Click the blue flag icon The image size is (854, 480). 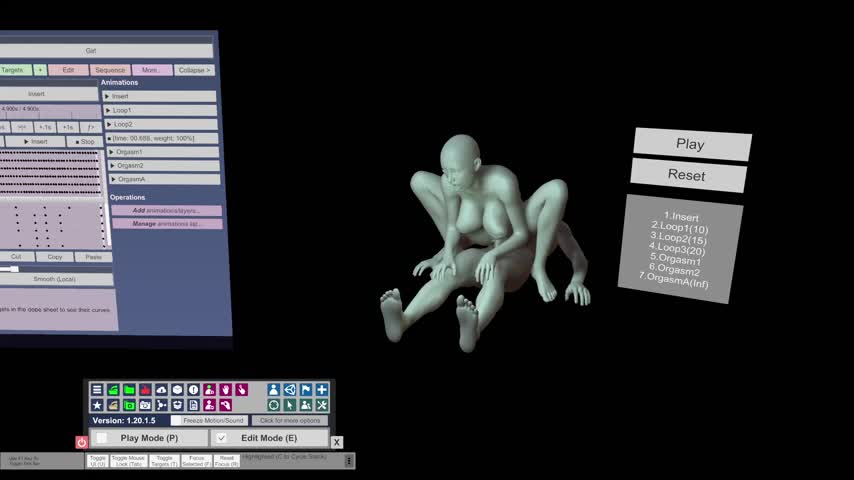click(x=306, y=390)
